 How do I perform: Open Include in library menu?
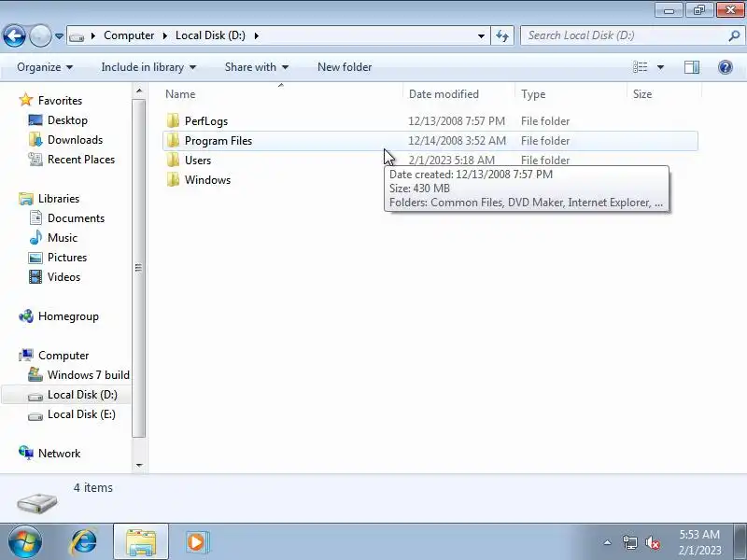coord(148,67)
